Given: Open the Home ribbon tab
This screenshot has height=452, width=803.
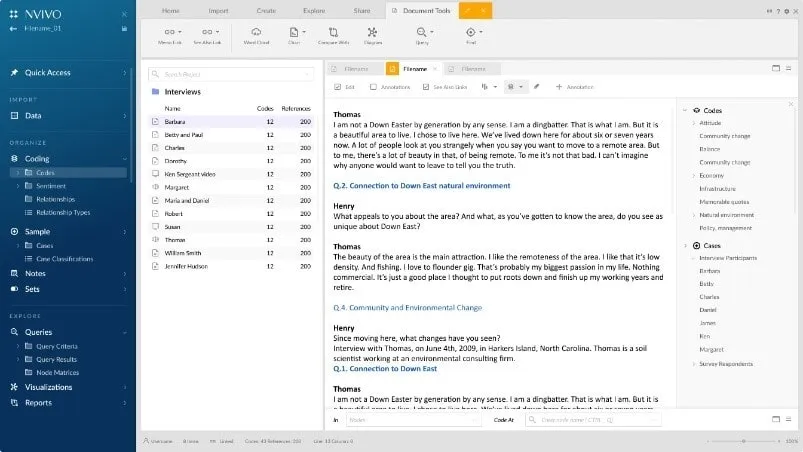Looking at the screenshot, I should [171, 11].
